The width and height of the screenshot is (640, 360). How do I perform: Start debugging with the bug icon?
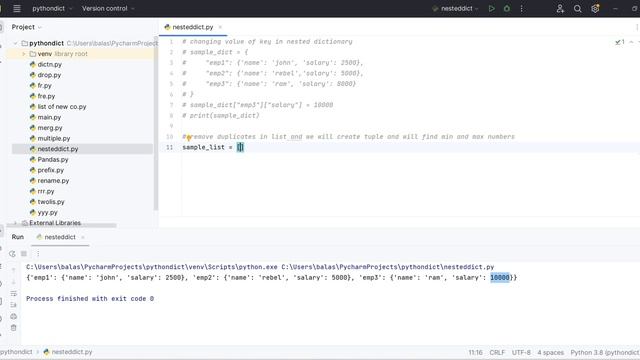click(507, 8)
